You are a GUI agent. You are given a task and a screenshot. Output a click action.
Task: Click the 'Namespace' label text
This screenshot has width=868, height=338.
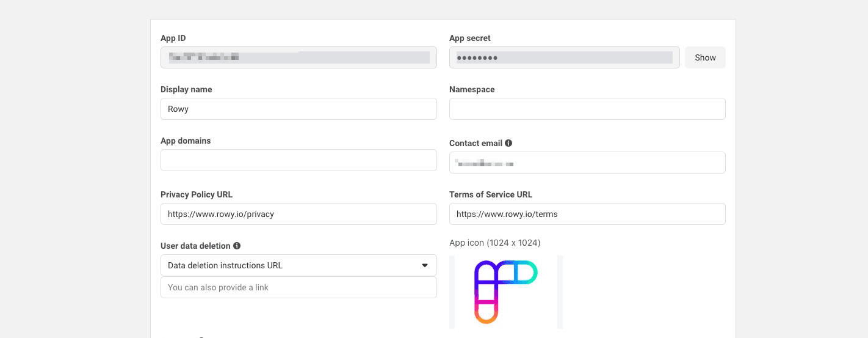click(x=472, y=89)
